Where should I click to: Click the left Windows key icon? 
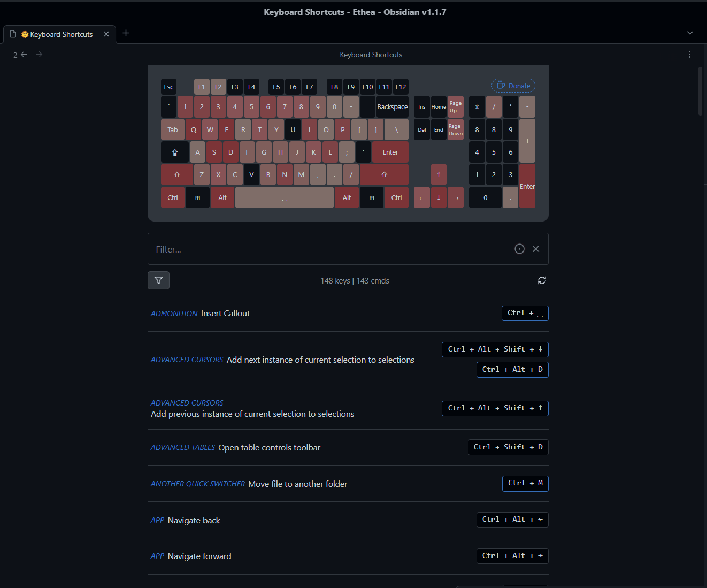[197, 197]
